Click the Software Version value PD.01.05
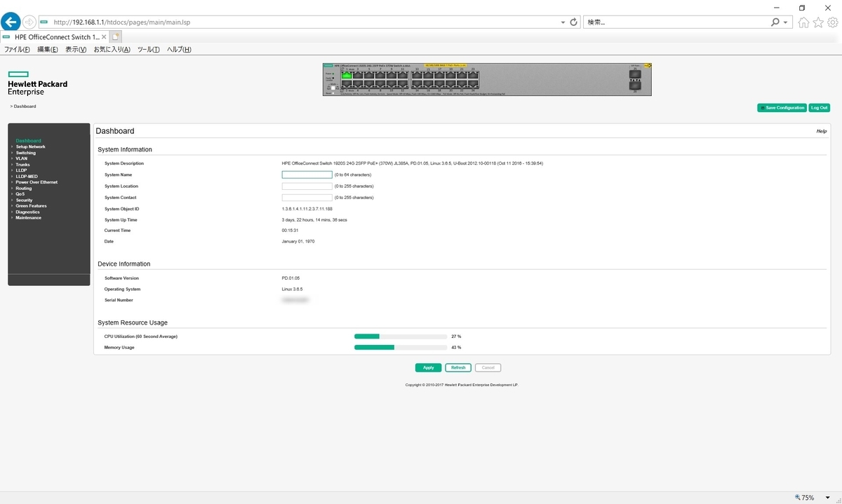 290,278
